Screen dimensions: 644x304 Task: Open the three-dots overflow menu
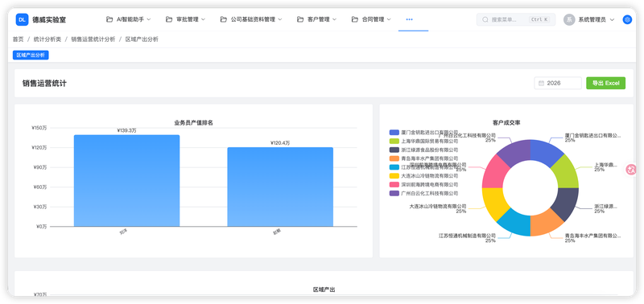click(409, 19)
